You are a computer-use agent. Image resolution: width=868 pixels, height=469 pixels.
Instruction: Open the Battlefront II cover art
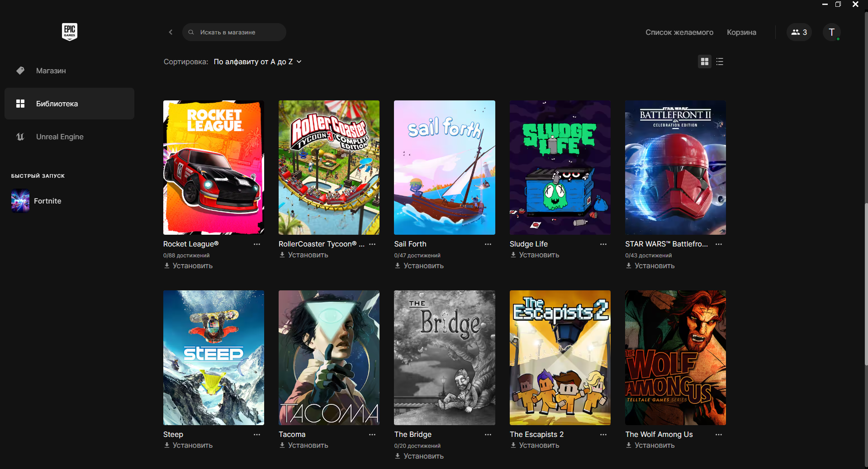675,167
